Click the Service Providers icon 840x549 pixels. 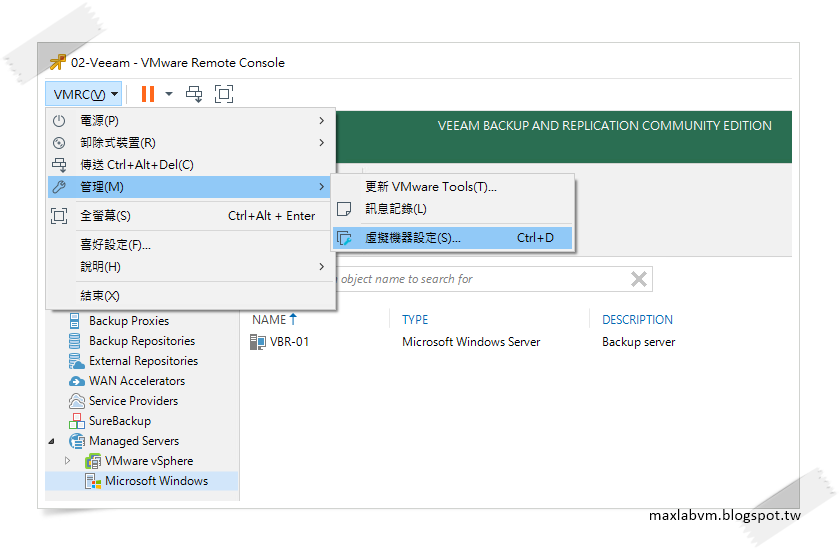[77, 401]
